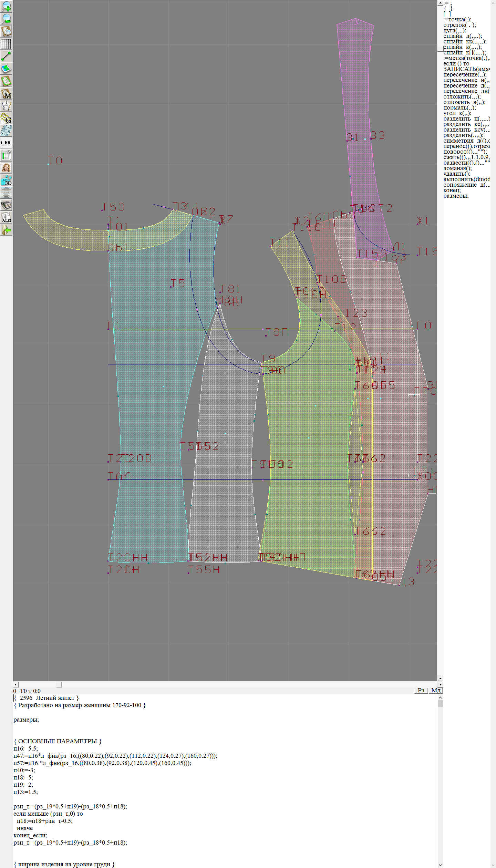Click the code line 'п16:=5.5;' in editor

26,748
